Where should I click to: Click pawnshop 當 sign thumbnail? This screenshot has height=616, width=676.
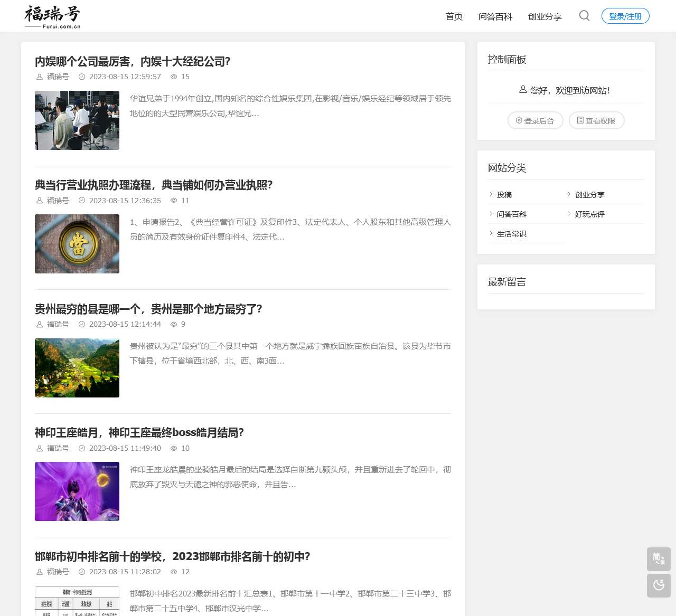tap(77, 244)
